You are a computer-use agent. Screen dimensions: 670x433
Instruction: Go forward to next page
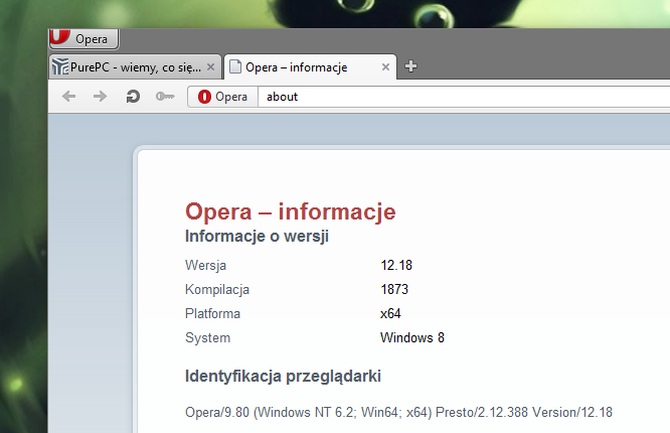[x=100, y=97]
